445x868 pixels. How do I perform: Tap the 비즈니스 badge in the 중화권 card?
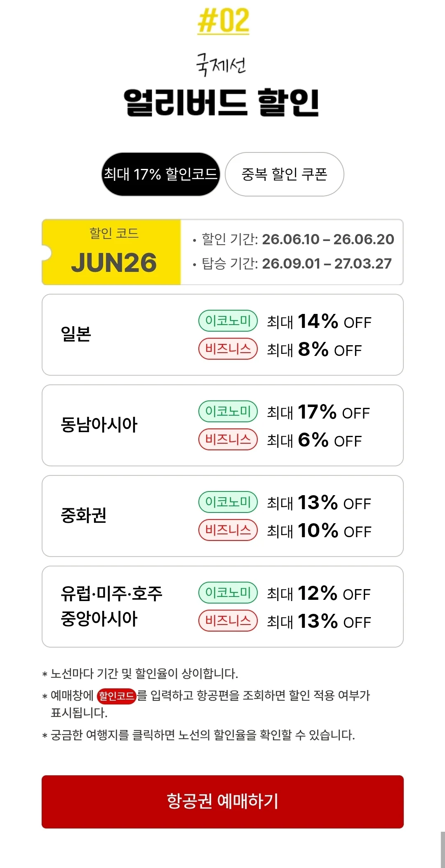pyautogui.click(x=228, y=530)
